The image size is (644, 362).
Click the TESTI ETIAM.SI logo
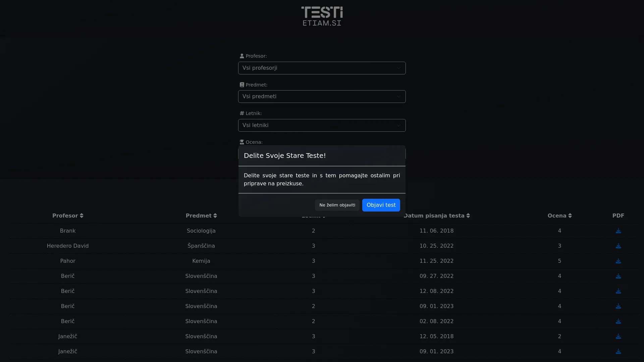(322, 16)
